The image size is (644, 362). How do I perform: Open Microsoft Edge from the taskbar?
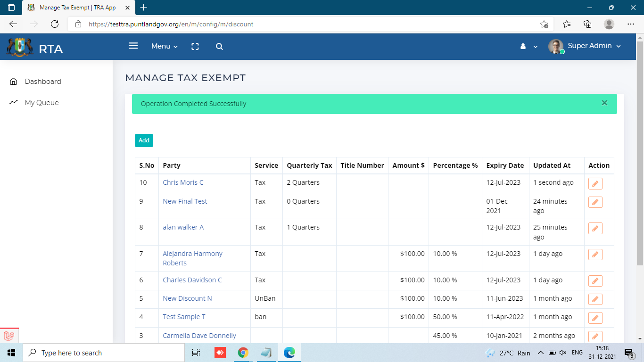(x=289, y=353)
